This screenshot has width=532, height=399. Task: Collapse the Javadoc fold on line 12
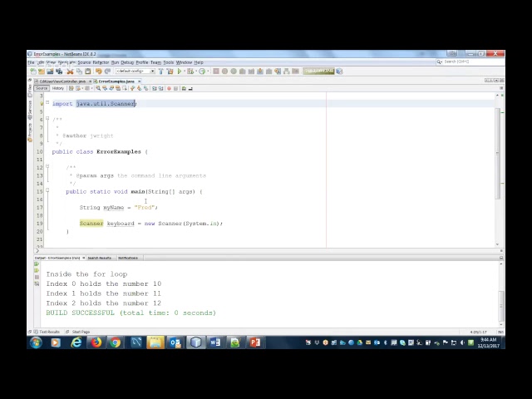click(x=47, y=166)
